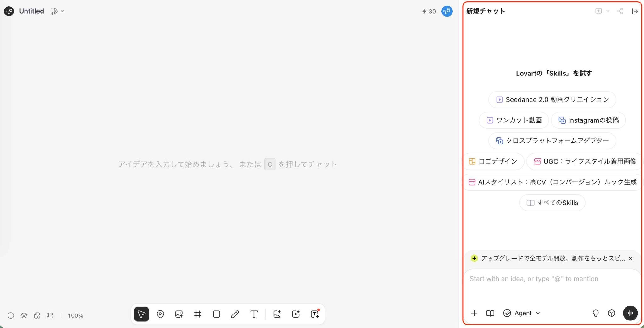
Task: Toggle the lightbulb icon in the chat input
Action: point(596,313)
